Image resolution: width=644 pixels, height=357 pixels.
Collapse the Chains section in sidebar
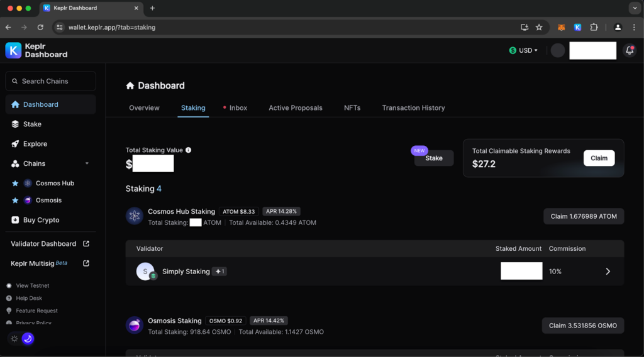coord(87,163)
